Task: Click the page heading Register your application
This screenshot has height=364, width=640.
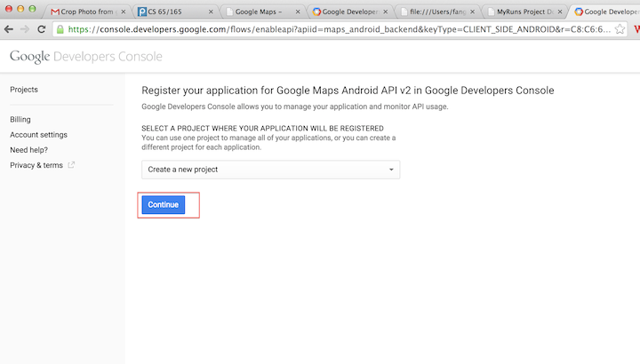Action: 348,91
